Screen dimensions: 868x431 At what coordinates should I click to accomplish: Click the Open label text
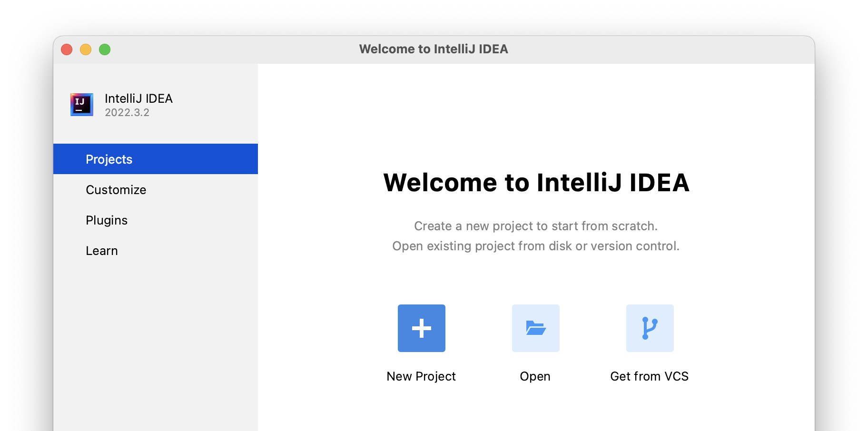535,376
